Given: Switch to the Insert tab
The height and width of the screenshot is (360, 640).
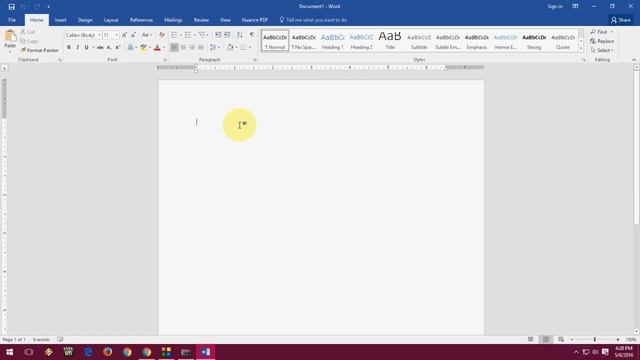Looking at the screenshot, I should tap(60, 20).
